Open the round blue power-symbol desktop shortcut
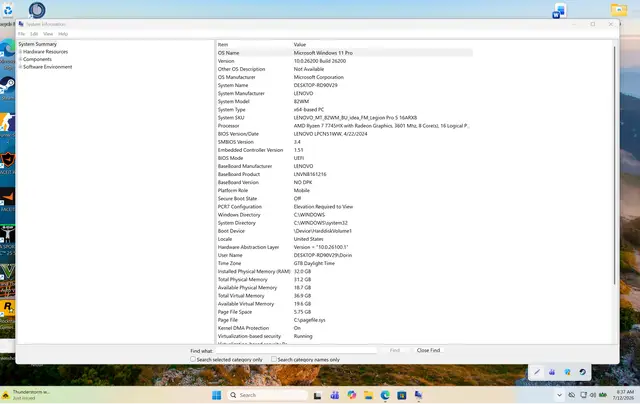640x404 pixels. click(37, 10)
